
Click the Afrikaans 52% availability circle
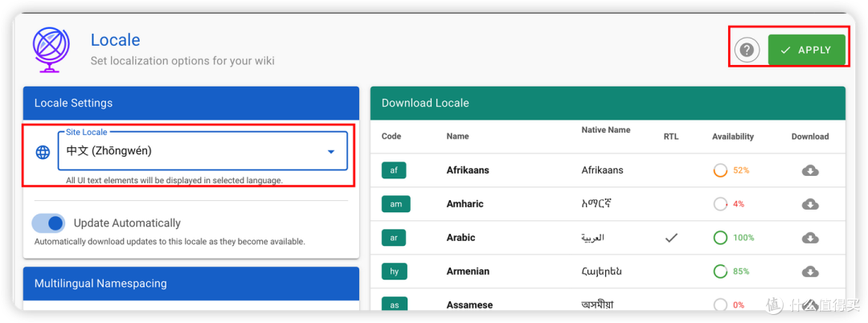coord(720,170)
